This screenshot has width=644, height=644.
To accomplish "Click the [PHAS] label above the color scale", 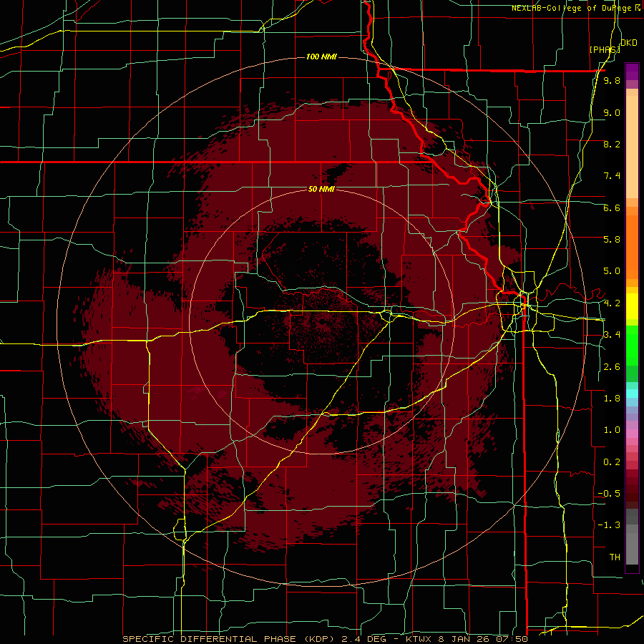I will [605, 49].
